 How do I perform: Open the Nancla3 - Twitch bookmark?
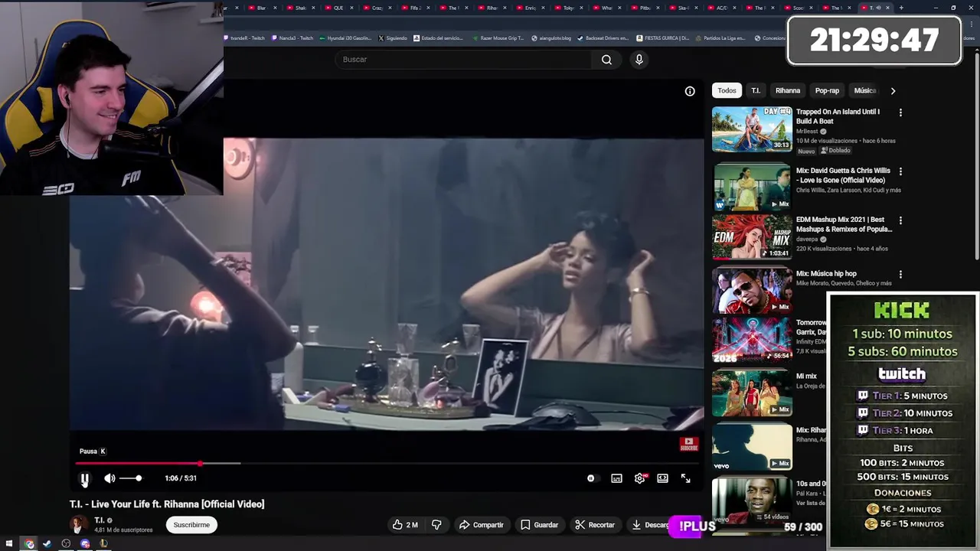[292, 38]
